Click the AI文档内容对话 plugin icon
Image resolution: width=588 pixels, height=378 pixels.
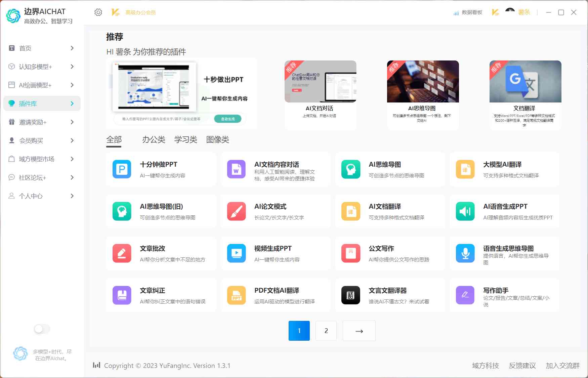tap(236, 169)
